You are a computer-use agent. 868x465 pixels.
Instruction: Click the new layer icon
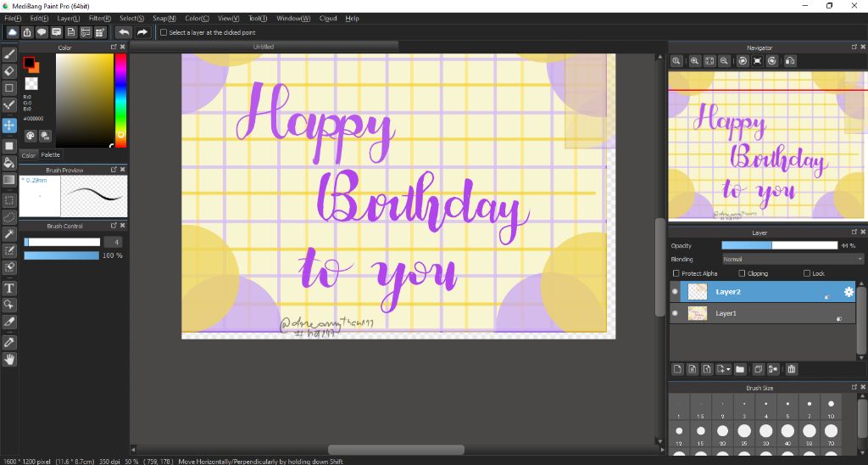677,369
